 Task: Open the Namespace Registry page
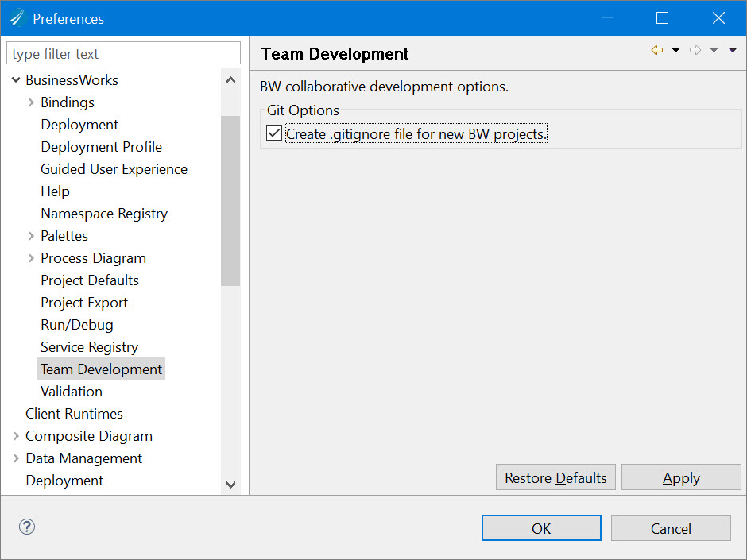[104, 214]
